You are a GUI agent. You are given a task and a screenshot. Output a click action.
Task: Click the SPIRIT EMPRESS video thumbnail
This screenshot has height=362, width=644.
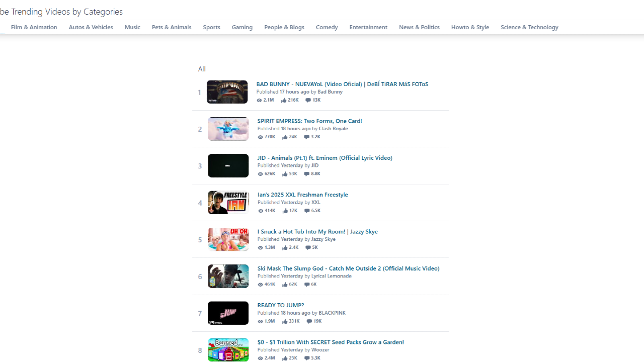click(x=228, y=129)
